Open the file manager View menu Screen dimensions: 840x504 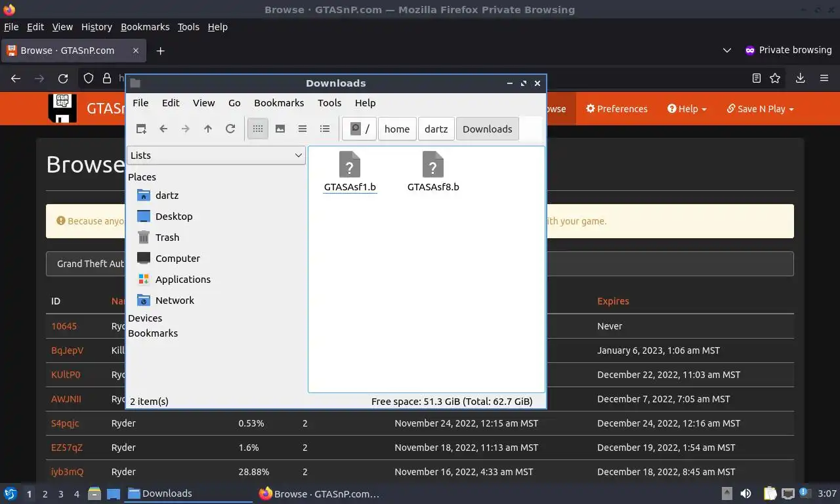203,103
